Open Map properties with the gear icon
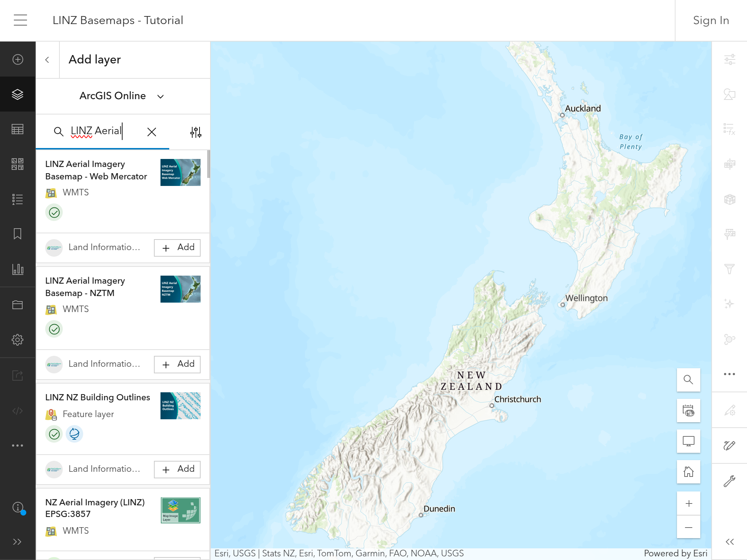Viewport: 747px width, 560px height. pyautogui.click(x=18, y=339)
